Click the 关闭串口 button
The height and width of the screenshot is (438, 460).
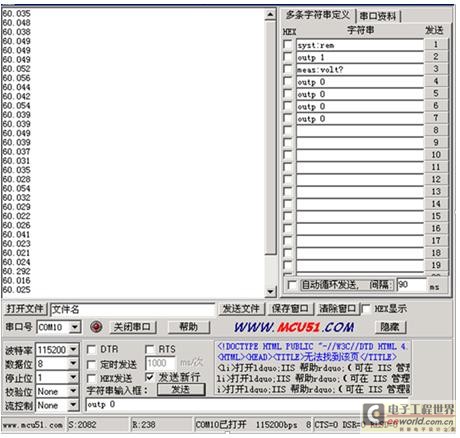pyautogui.click(x=132, y=327)
